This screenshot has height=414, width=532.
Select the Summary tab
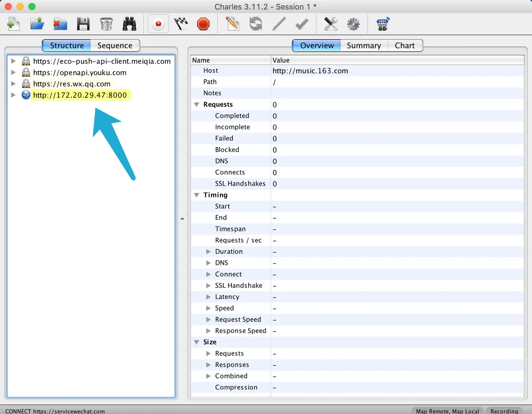(364, 46)
